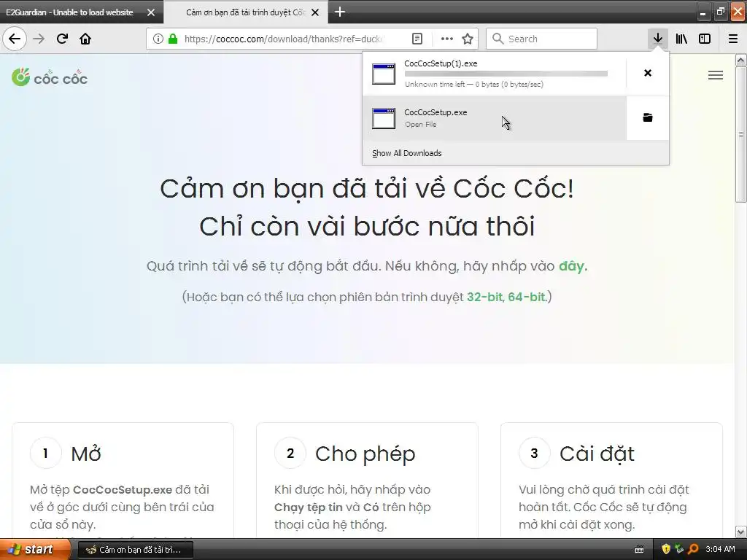Open a new tab with plus button
The height and width of the screenshot is (560, 747).
(x=340, y=12)
